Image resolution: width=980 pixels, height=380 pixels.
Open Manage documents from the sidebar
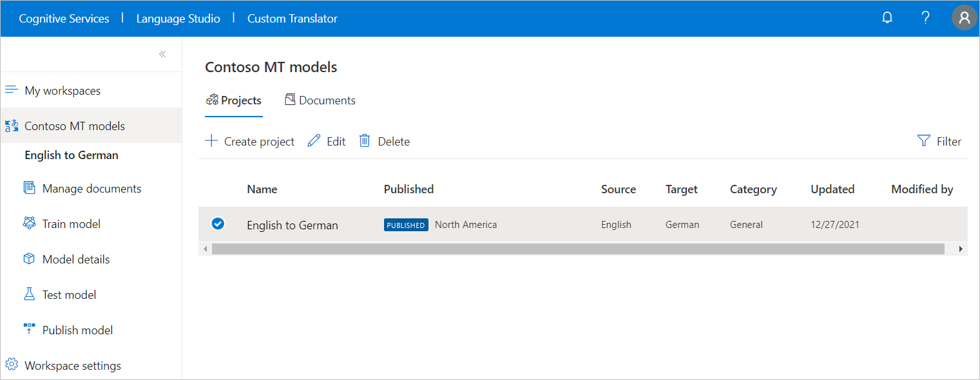point(91,187)
